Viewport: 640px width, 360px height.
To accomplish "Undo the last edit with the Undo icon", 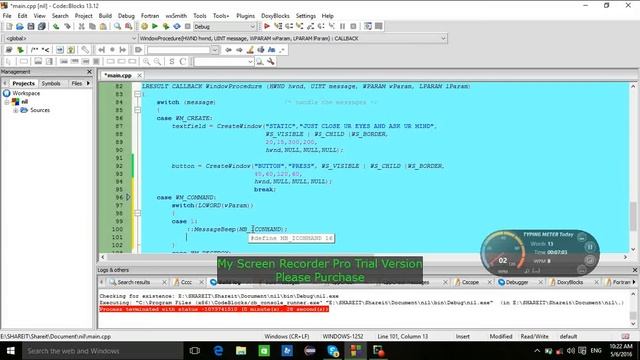I will (x=56, y=27).
